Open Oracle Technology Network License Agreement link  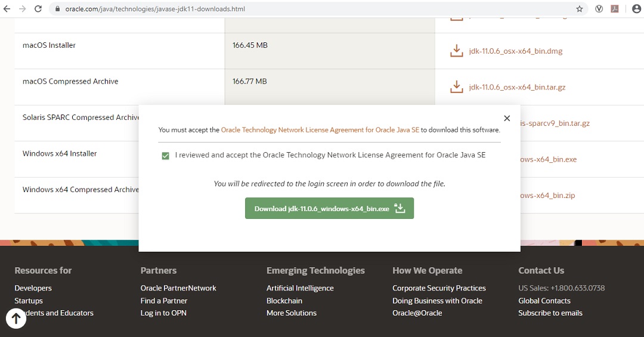tap(320, 130)
